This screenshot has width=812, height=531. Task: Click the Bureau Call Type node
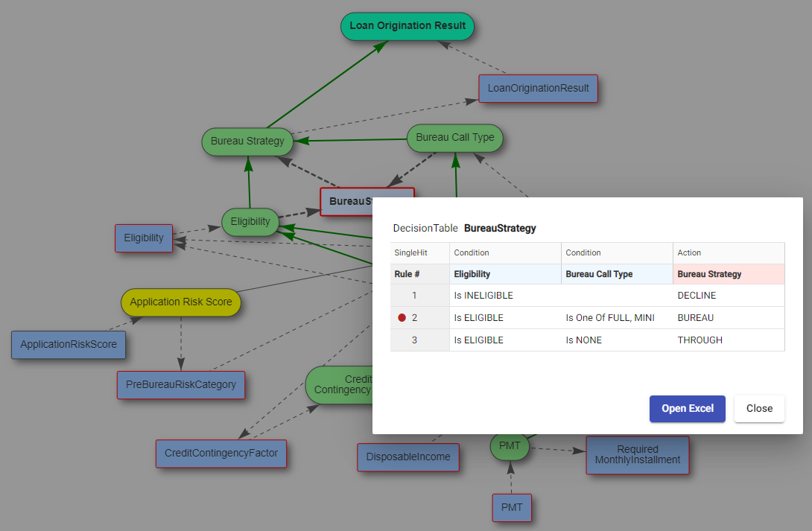pos(454,138)
